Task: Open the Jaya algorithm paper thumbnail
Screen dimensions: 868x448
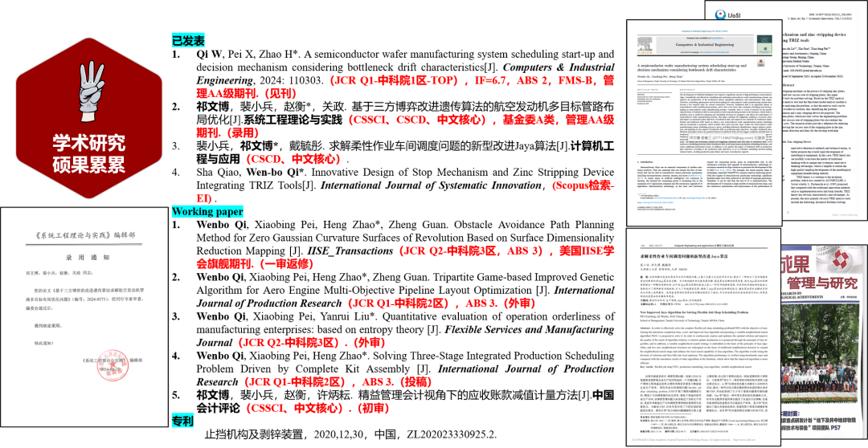Action: [703, 337]
